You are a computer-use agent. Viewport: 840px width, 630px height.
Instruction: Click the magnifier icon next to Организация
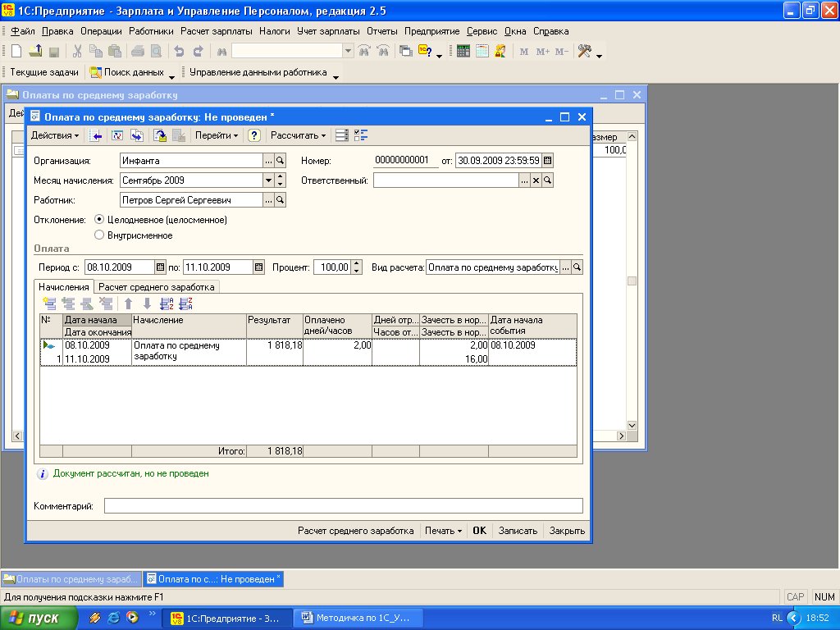click(x=280, y=161)
